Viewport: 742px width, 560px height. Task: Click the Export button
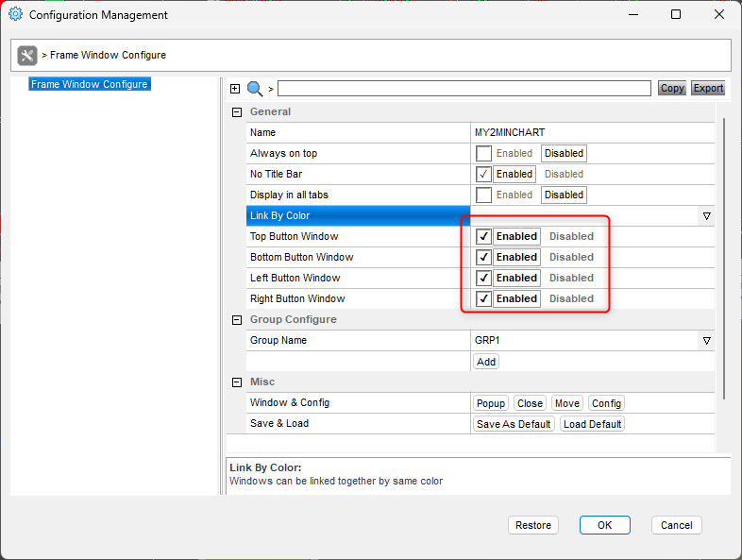click(708, 88)
